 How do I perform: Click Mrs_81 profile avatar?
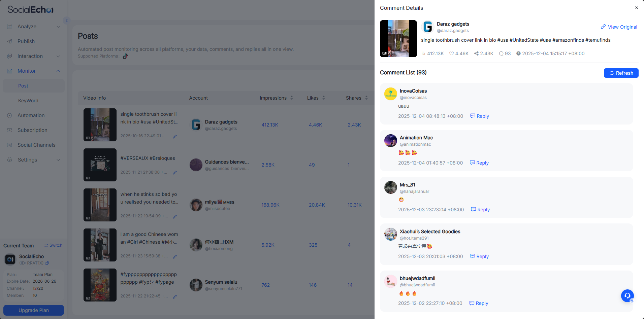coord(391,187)
